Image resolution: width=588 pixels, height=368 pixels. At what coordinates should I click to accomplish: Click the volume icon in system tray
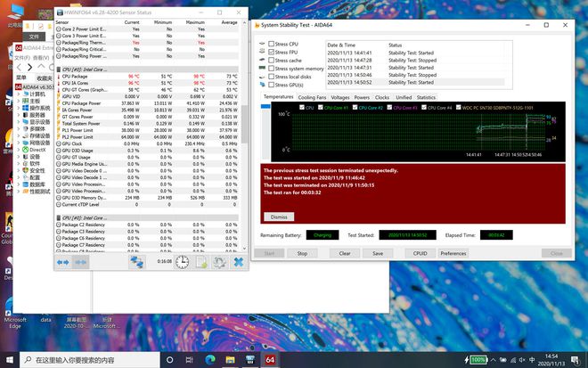pos(522,360)
